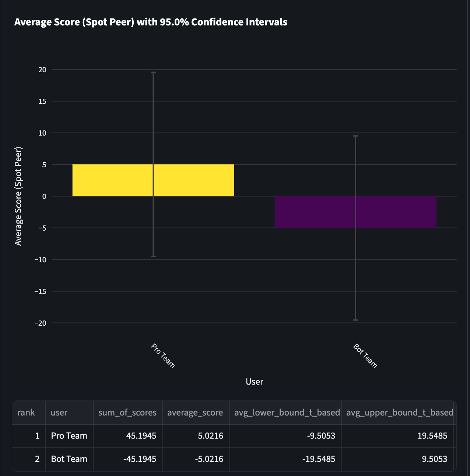
Task: Click the yellow Pro Team bar
Action: coord(153,180)
